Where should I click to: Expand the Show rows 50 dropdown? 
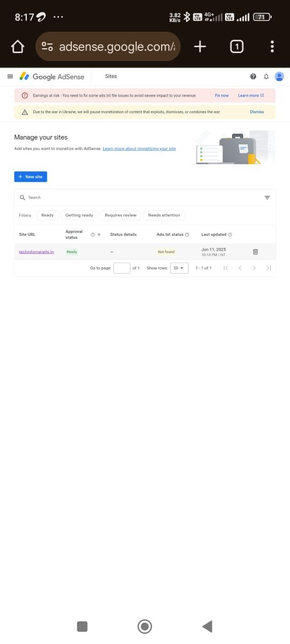point(179,268)
